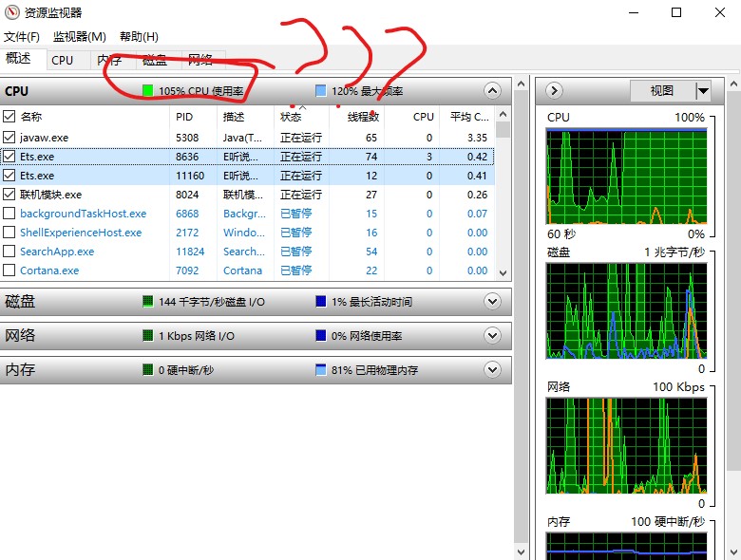Collapse the CPU section with chevron button
The width and height of the screenshot is (741, 560).
click(x=492, y=91)
